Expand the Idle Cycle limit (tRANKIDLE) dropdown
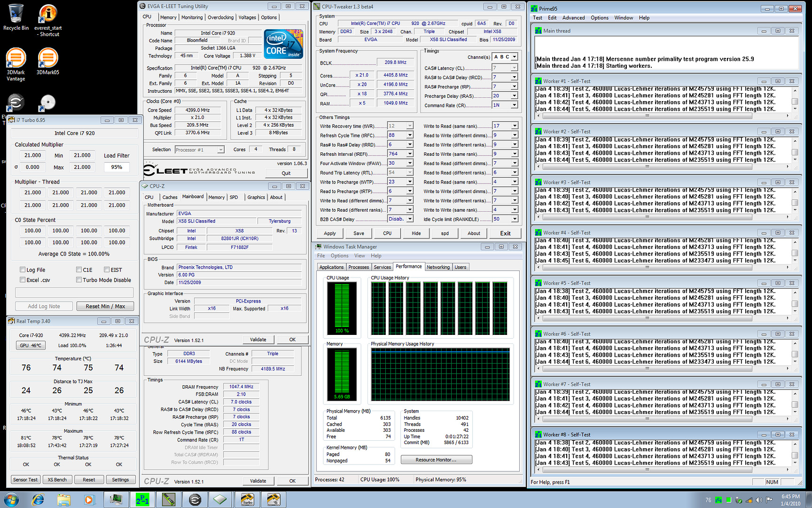812x508 pixels. tap(515, 219)
